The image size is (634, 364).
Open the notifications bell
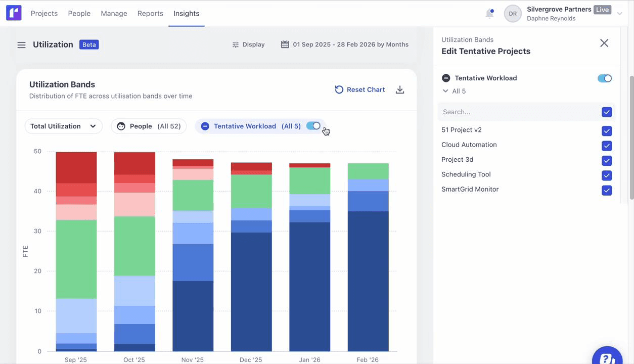489,14
